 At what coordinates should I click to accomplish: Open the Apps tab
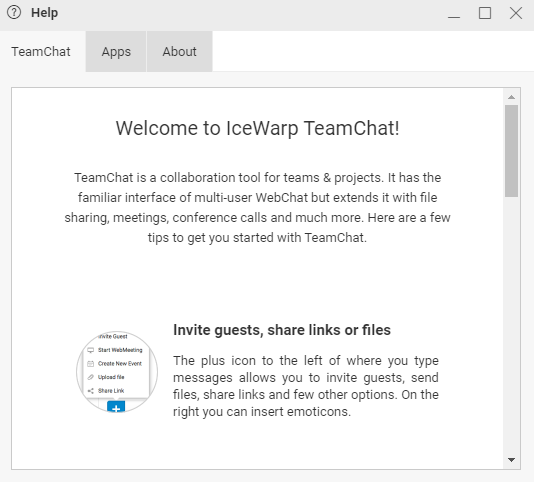click(116, 51)
